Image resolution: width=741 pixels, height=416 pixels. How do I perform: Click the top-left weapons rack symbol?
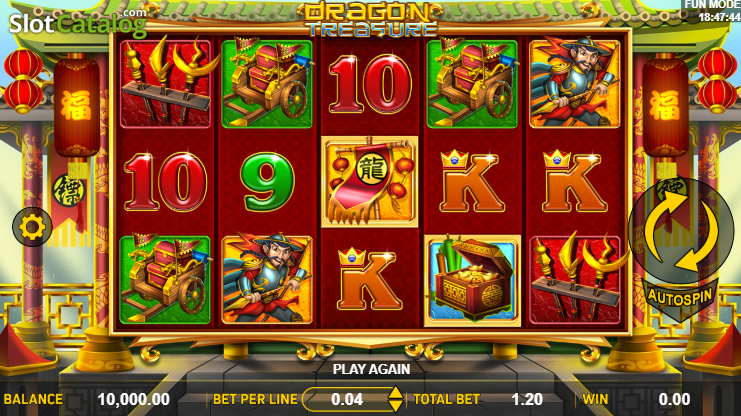click(x=165, y=84)
